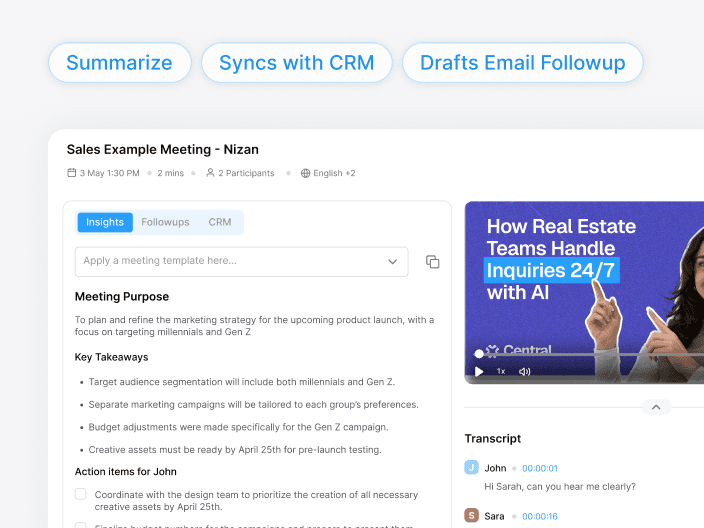Click Sara's S avatar in transcript

pos(471,515)
